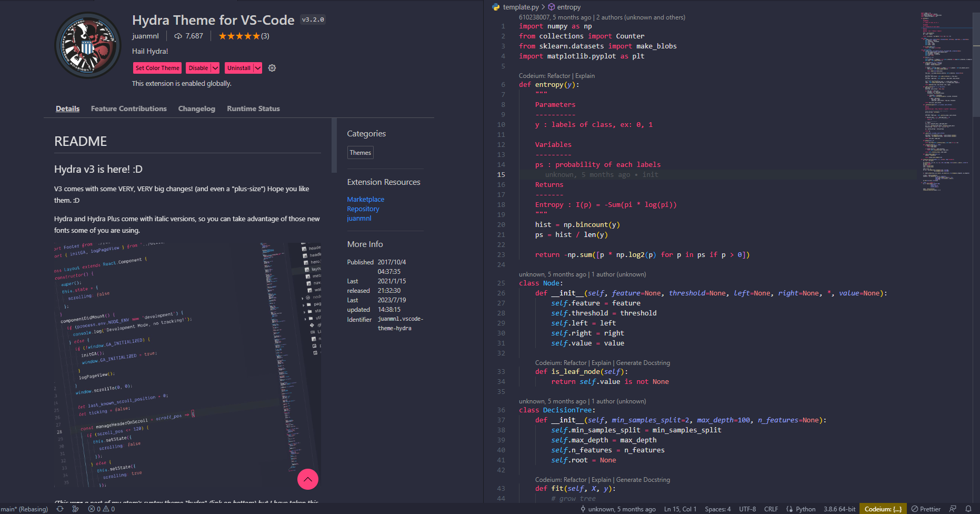Click the scroll-to-top pink arrow button
Image resolution: width=980 pixels, height=514 pixels.
tap(308, 479)
